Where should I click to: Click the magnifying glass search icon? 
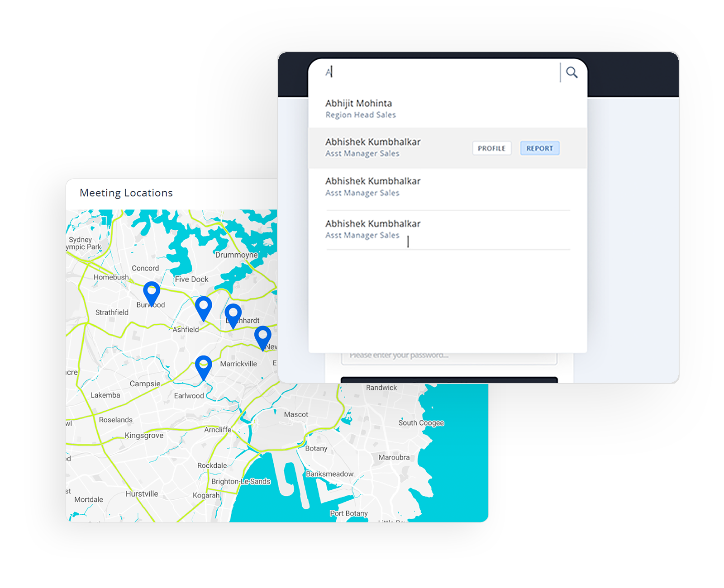[572, 72]
